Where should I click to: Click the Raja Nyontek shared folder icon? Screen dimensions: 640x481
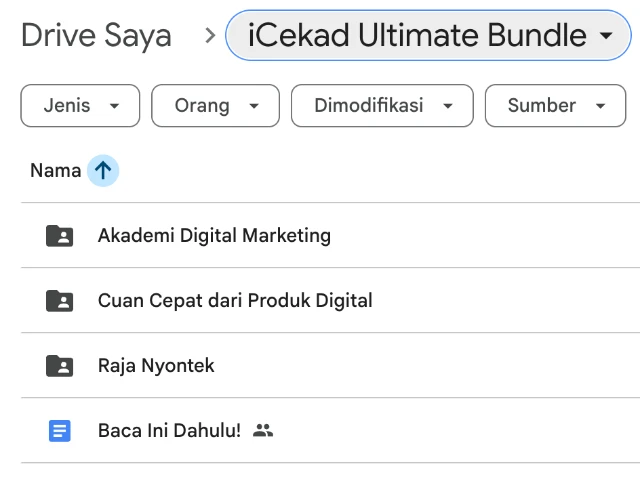click(60, 366)
